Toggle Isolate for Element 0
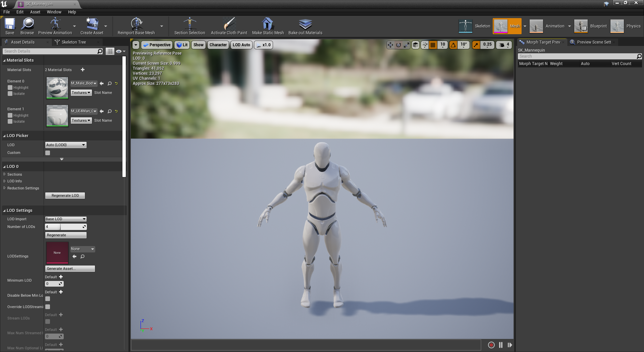The width and height of the screenshot is (644, 352). click(x=10, y=94)
